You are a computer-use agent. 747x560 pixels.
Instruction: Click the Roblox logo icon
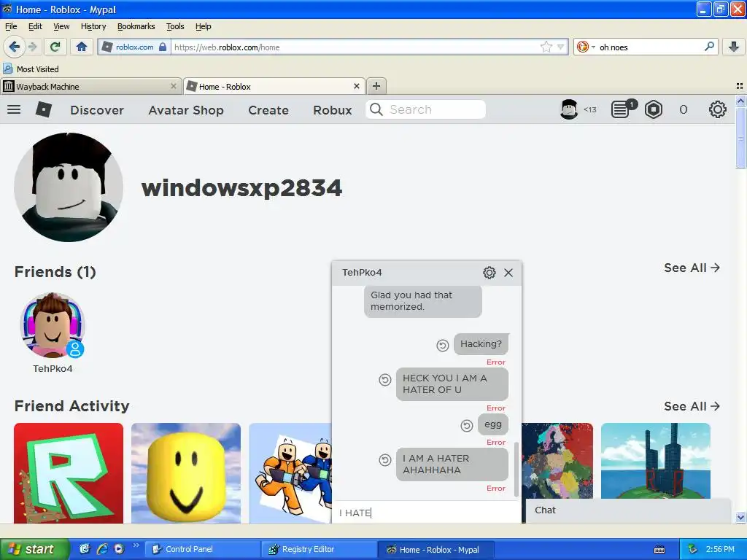[x=43, y=109]
